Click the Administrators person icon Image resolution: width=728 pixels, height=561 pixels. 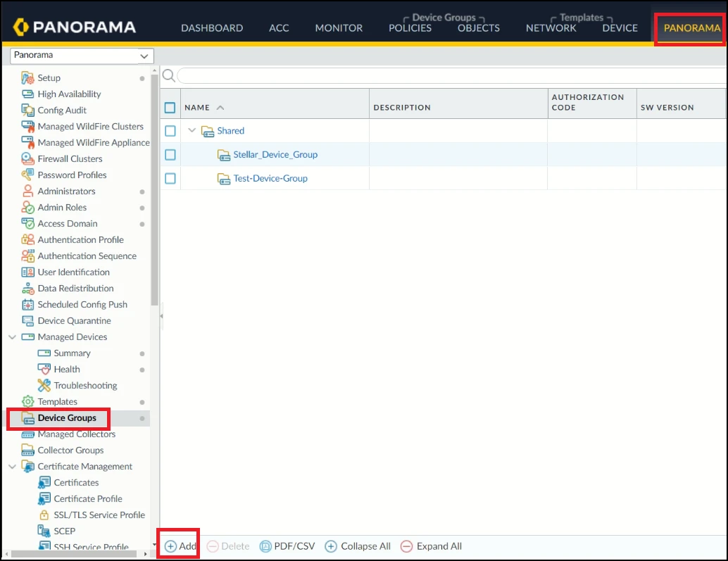click(x=27, y=191)
